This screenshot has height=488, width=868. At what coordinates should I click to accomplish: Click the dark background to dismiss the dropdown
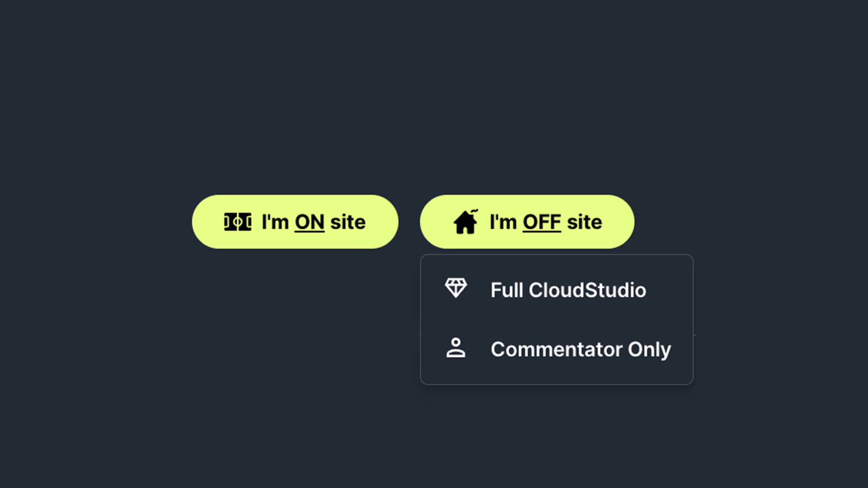pyautogui.click(x=217, y=380)
